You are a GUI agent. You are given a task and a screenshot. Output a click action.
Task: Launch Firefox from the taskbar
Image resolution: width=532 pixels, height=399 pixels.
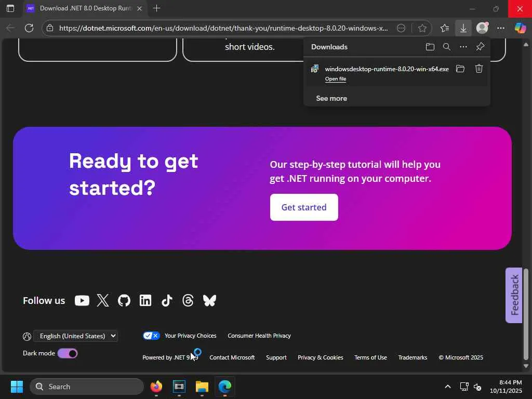click(156, 387)
